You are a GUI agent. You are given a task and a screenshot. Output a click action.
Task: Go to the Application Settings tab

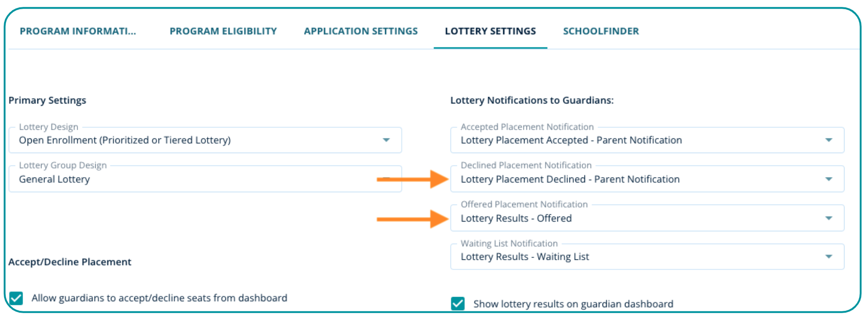coord(361,31)
